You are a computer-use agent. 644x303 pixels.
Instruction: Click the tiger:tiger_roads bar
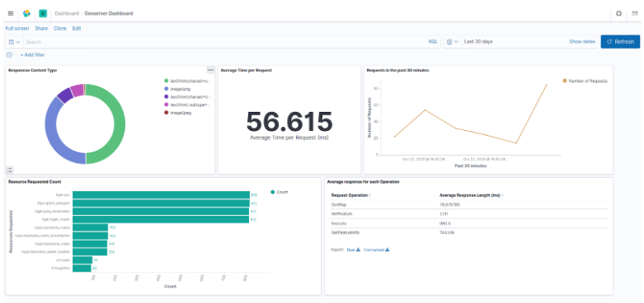161,219
